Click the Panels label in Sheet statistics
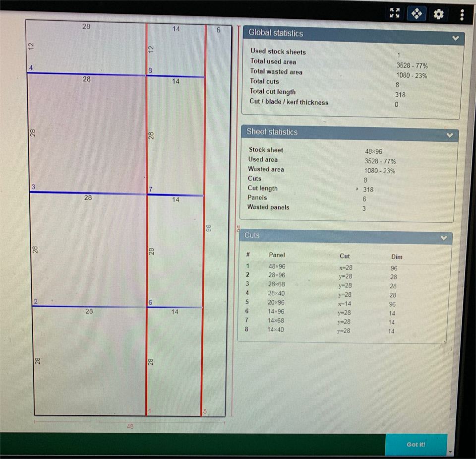Viewport: 476px width, 459px height. [x=257, y=197]
